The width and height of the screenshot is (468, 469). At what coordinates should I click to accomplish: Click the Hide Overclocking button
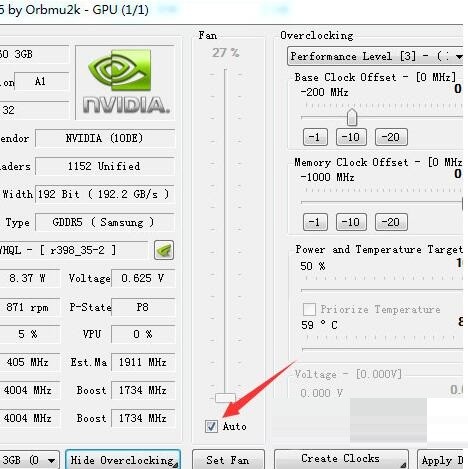tap(123, 460)
